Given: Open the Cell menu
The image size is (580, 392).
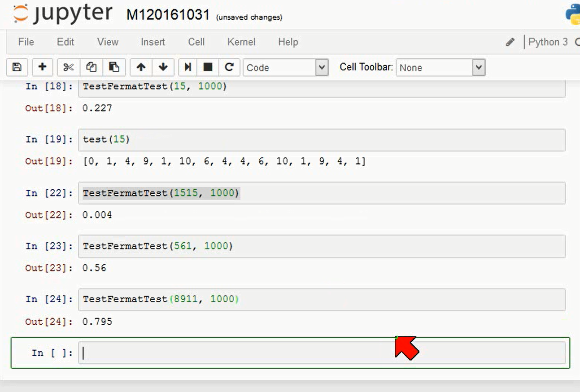Looking at the screenshot, I should (196, 42).
